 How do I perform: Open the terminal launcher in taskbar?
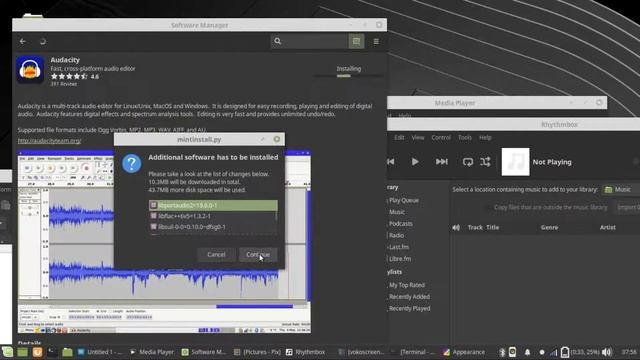[52, 352]
